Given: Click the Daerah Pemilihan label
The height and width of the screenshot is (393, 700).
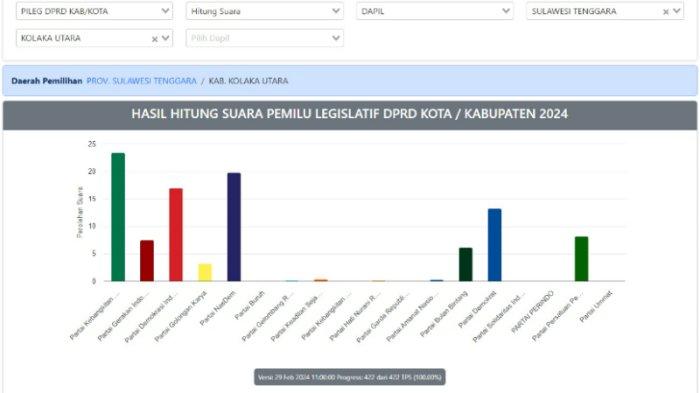Looking at the screenshot, I should (47, 81).
